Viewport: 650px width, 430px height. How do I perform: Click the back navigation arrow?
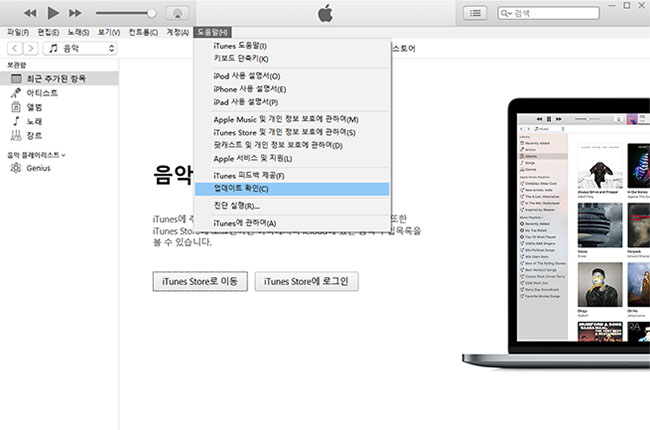point(15,49)
